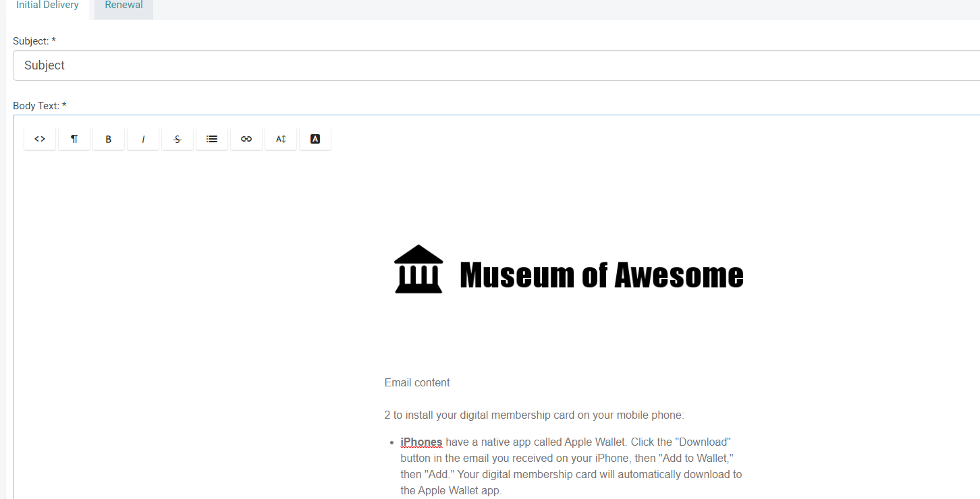This screenshot has height=499, width=980.
Task: Click the underlined "iPhones" text
Action: coord(421,442)
